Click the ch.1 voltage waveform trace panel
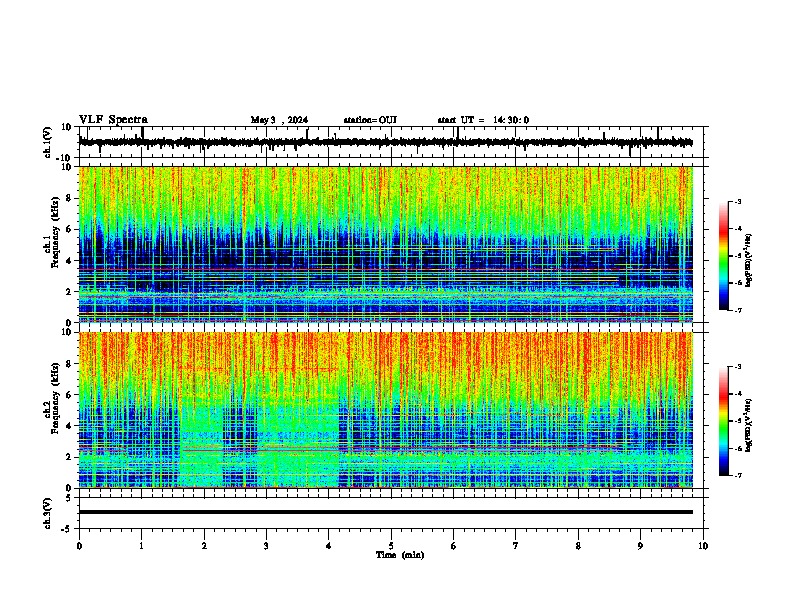The height and width of the screenshot is (612, 792). tap(393, 142)
